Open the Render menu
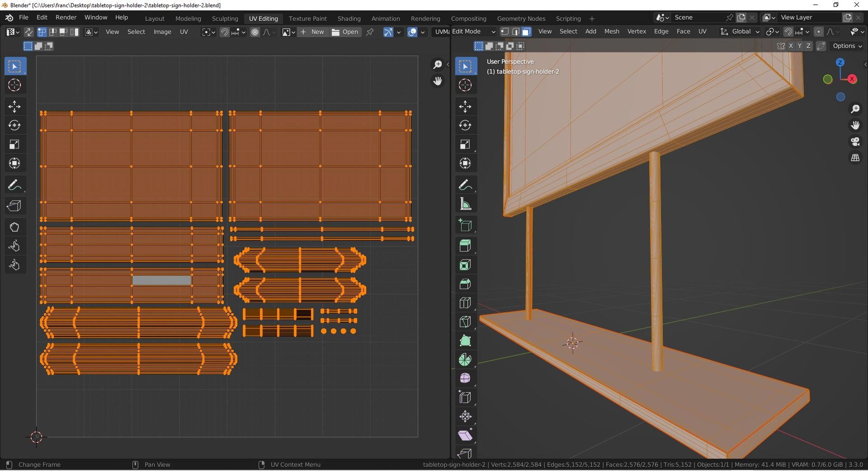Image resolution: width=868 pixels, height=471 pixels. pos(66,17)
